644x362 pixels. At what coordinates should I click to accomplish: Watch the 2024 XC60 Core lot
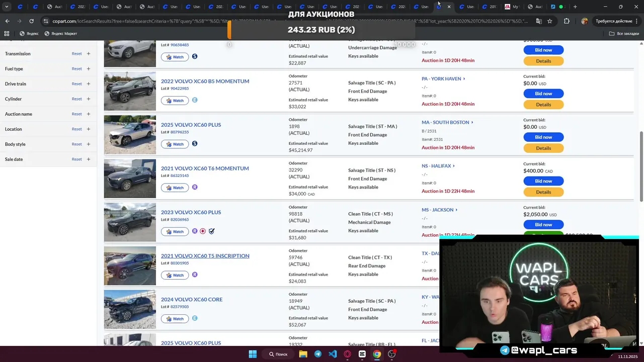point(175,319)
